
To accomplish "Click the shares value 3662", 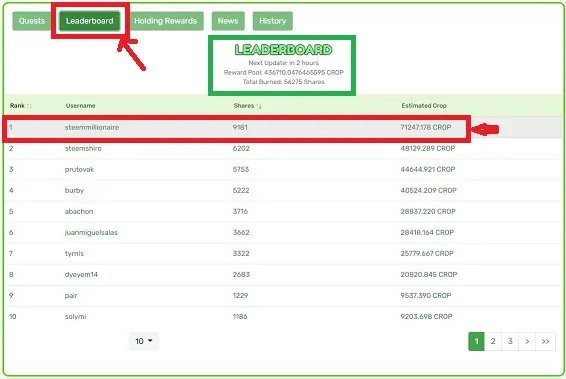I will click(x=241, y=232).
